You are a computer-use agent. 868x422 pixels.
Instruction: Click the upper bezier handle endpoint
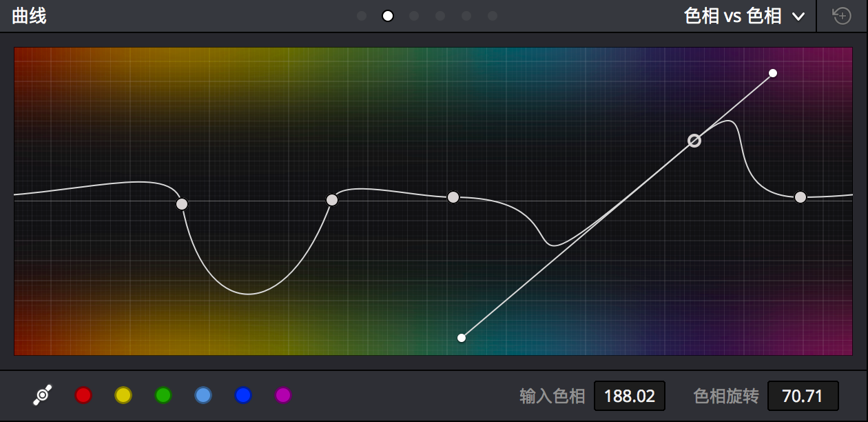(773, 73)
